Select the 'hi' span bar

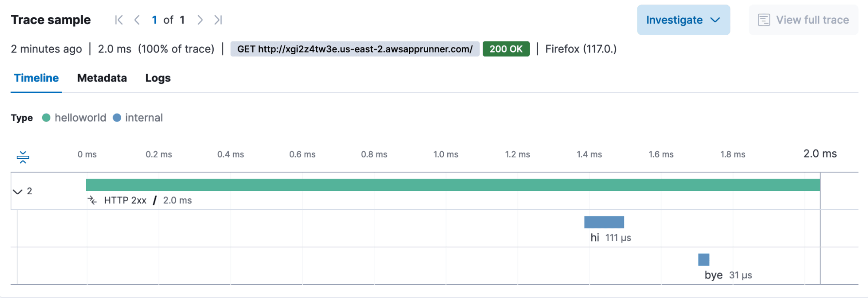[604, 222]
